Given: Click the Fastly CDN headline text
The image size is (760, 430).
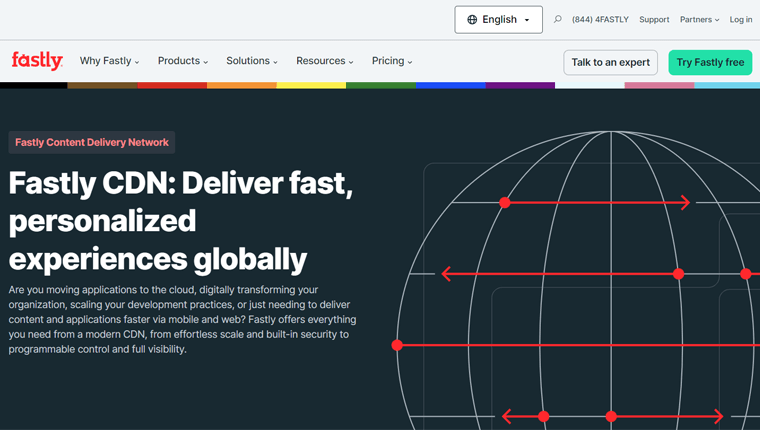Looking at the screenshot, I should click(180, 221).
